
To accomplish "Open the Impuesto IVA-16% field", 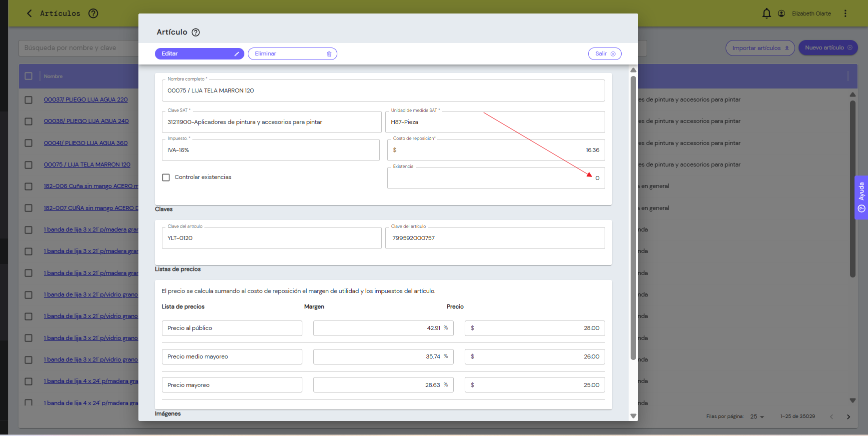I will coord(270,150).
